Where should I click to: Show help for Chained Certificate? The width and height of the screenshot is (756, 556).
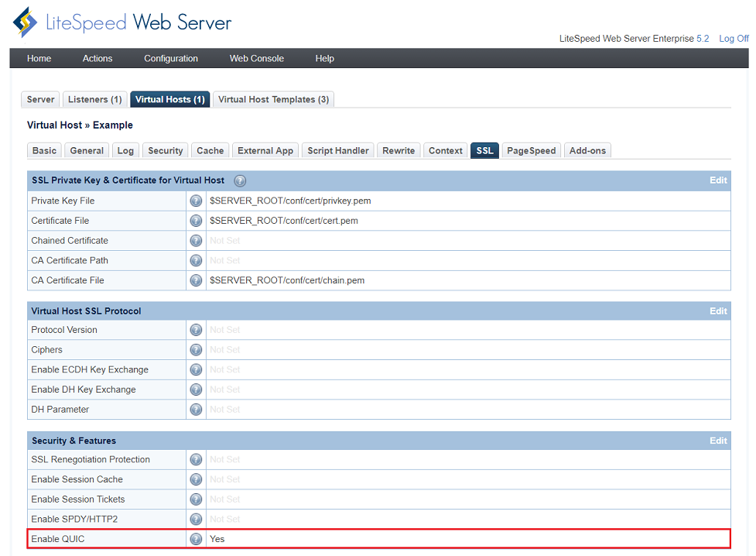coord(196,240)
